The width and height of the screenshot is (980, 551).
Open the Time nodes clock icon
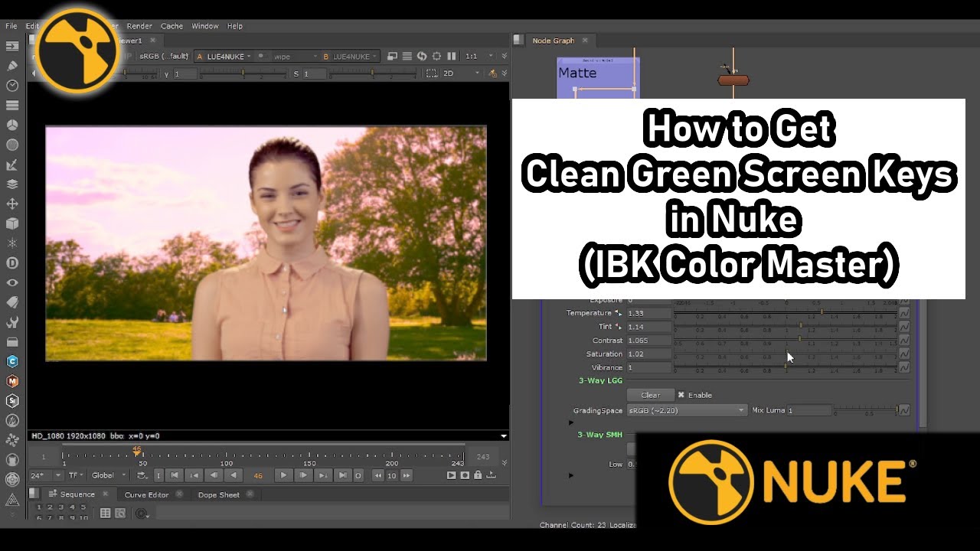click(12, 86)
